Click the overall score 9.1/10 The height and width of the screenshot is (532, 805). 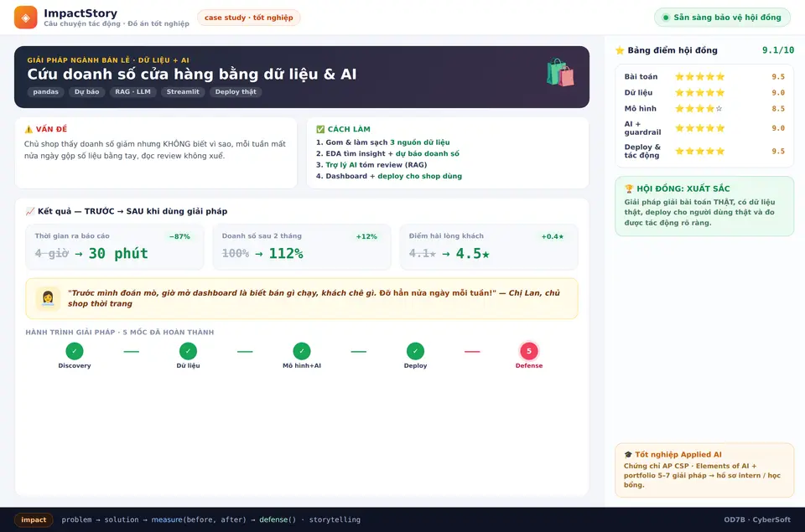(x=778, y=50)
